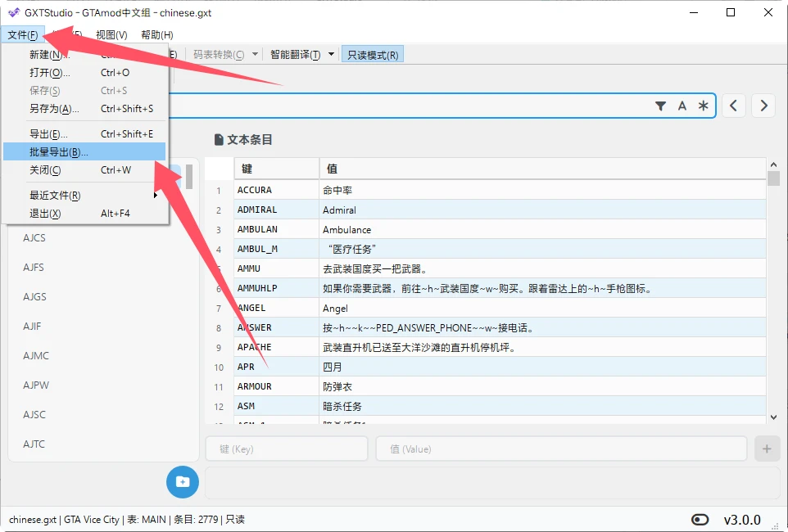This screenshot has width=788, height=532.
Task: Select the AMBULAN key cell
Action: [276, 229]
